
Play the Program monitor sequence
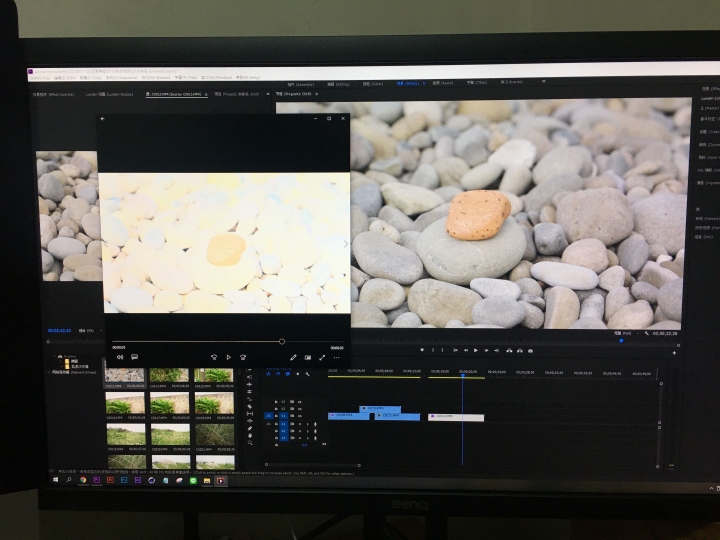476,350
